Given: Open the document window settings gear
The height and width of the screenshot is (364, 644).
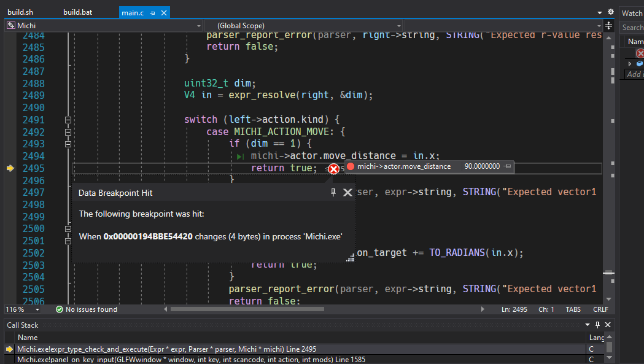Looking at the screenshot, I should (611, 12).
